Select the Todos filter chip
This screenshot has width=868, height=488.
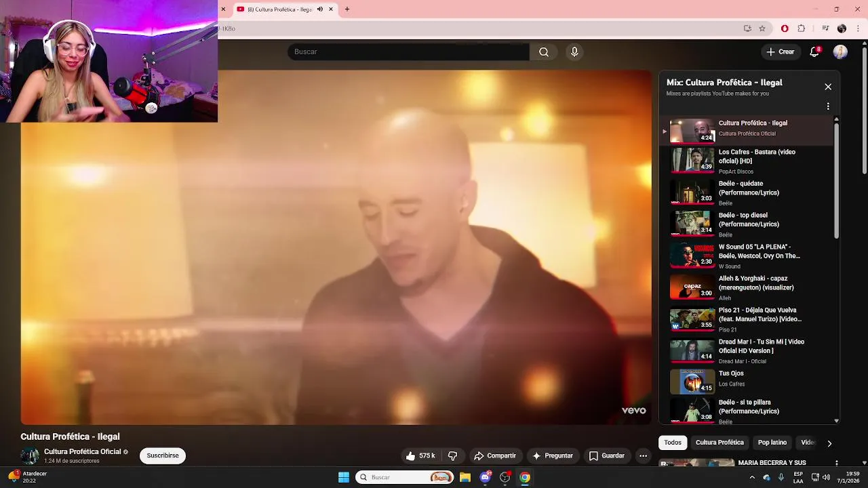click(x=673, y=443)
